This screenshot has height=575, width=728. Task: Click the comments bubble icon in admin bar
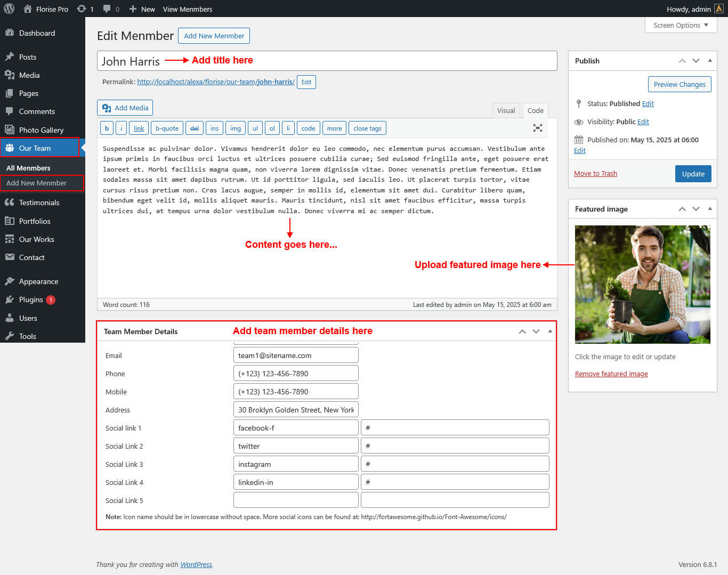click(107, 9)
